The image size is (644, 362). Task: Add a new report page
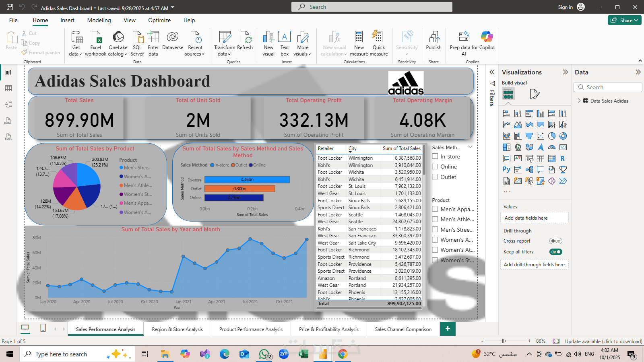pyautogui.click(x=448, y=329)
